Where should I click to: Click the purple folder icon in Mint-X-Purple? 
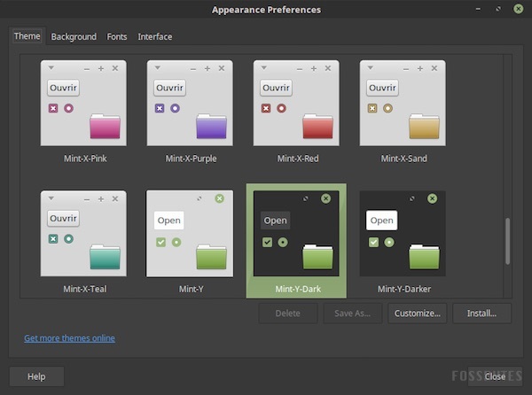coord(211,127)
